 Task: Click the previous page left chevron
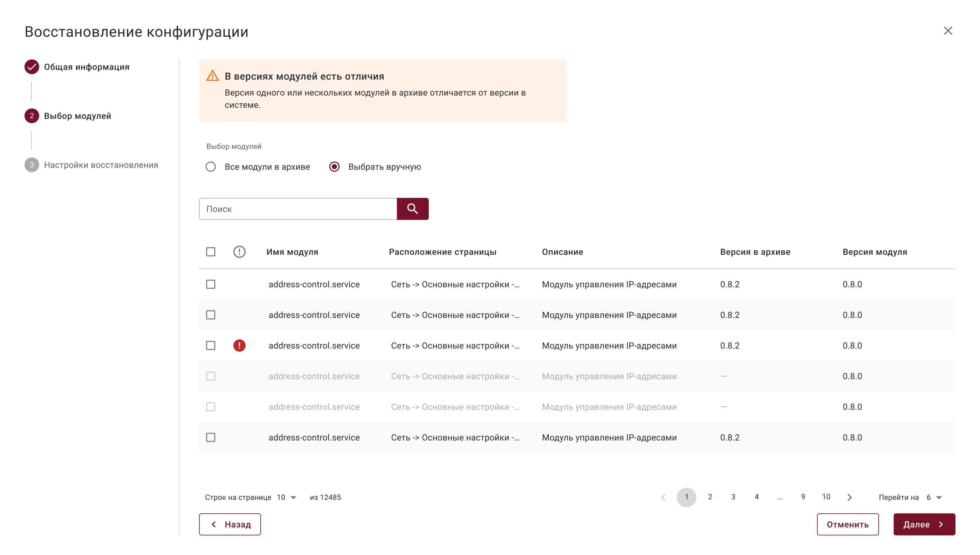tap(663, 497)
